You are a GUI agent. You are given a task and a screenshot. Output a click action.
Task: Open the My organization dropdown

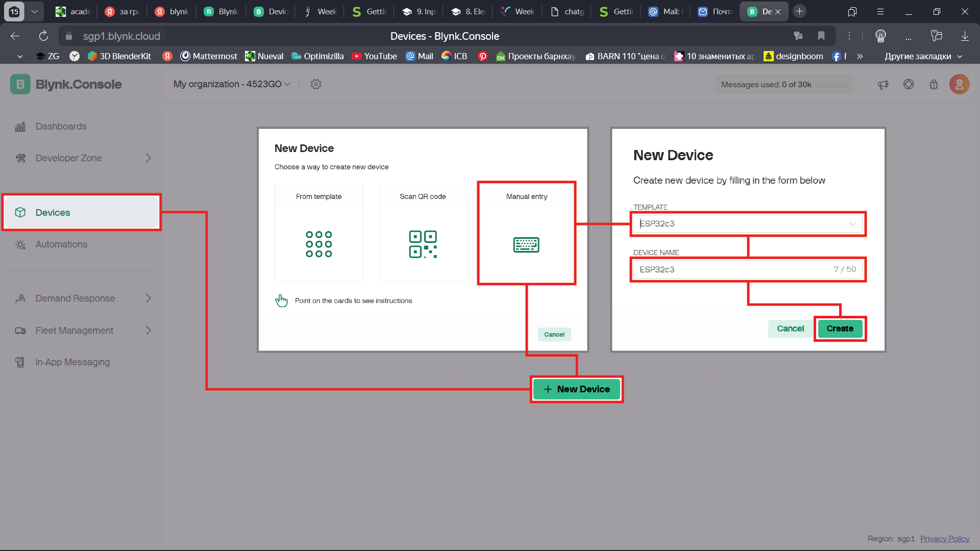point(232,84)
